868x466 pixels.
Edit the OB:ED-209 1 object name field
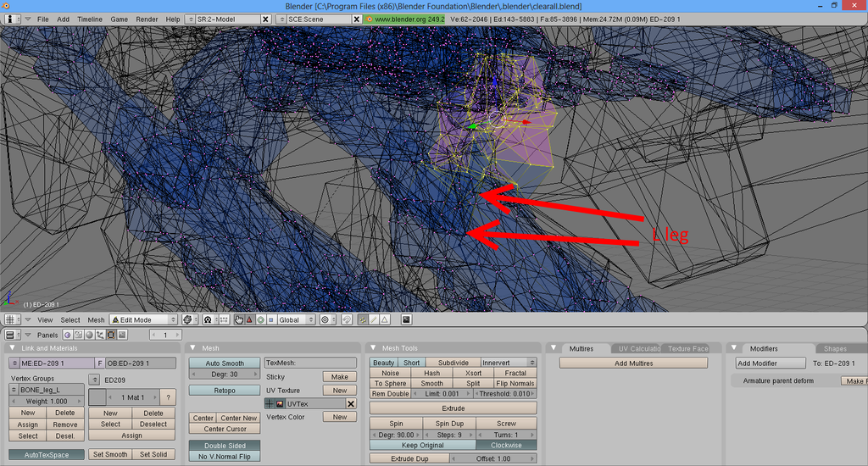141,363
